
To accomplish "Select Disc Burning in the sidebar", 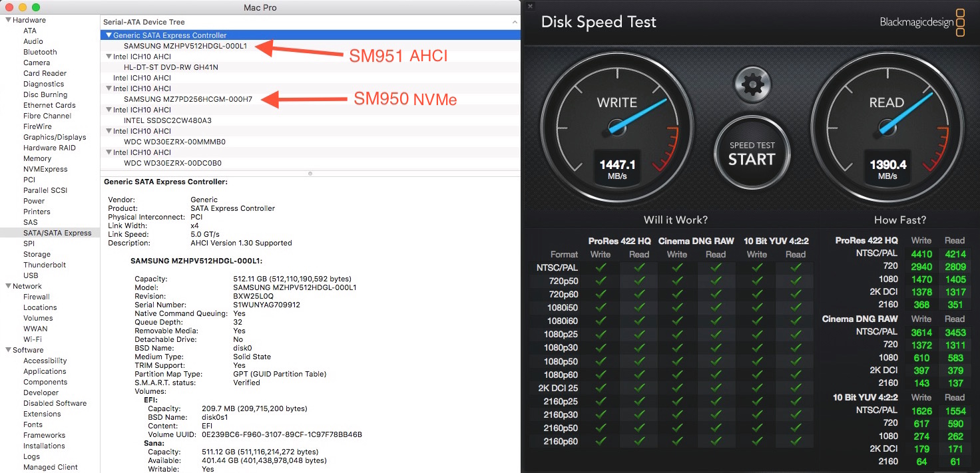I will click(x=45, y=94).
